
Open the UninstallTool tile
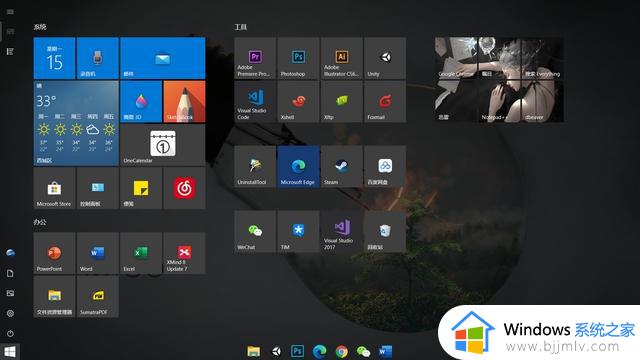pyautogui.click(x=255, y=167)
